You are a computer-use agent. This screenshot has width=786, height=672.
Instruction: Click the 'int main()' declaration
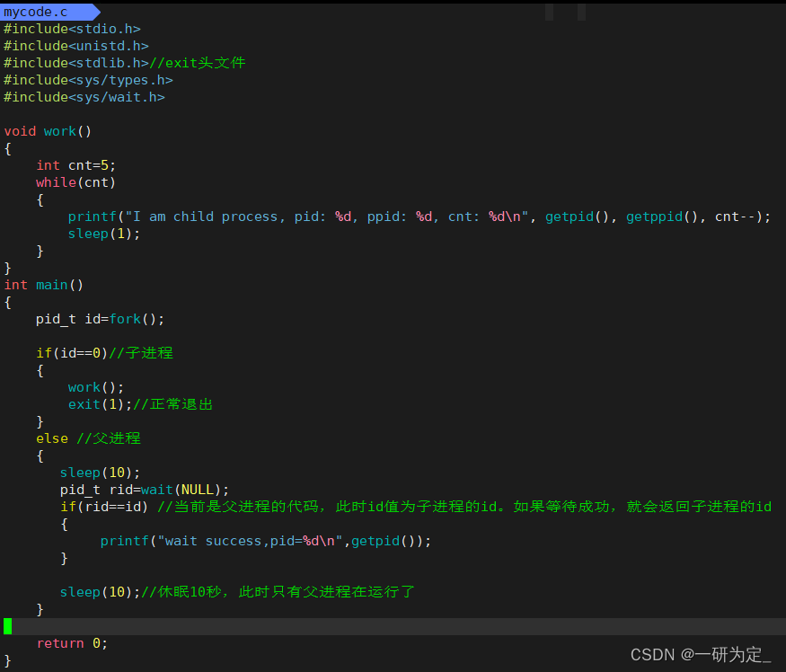click(x=44, y=285)
